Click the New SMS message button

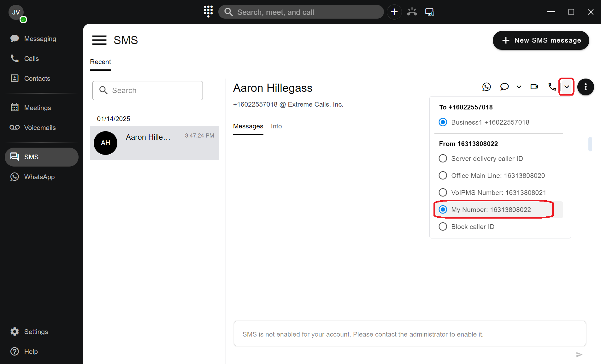tap(541, 40)
